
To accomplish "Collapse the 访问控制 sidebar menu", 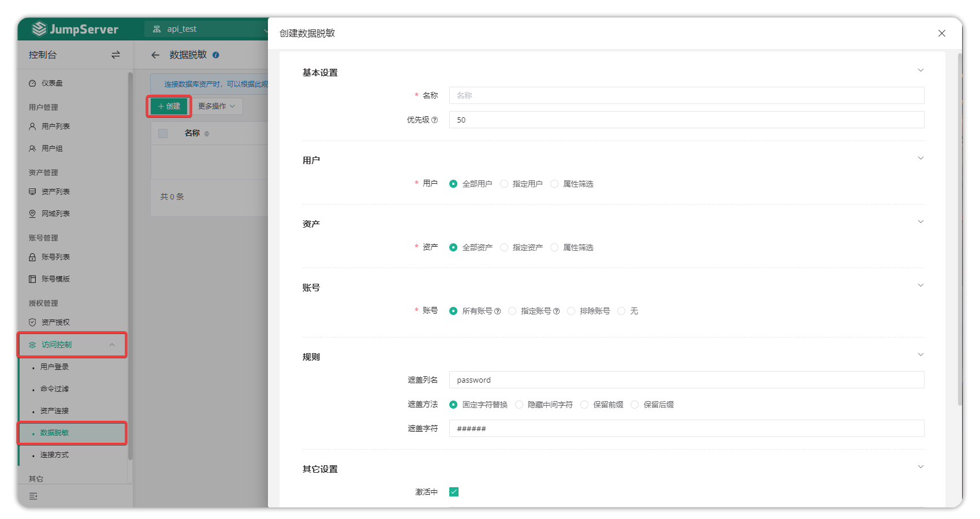I will (112, 345).
